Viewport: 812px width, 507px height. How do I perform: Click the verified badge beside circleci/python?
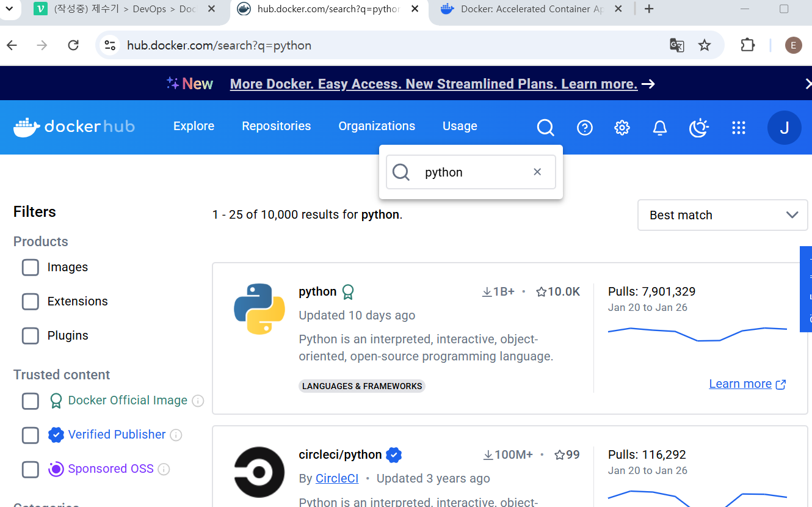(394, 455)
